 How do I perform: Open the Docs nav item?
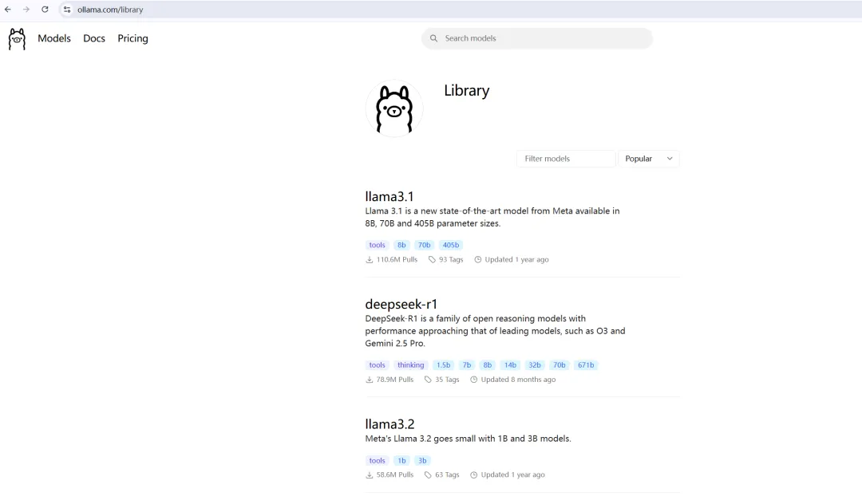(94, 38)
